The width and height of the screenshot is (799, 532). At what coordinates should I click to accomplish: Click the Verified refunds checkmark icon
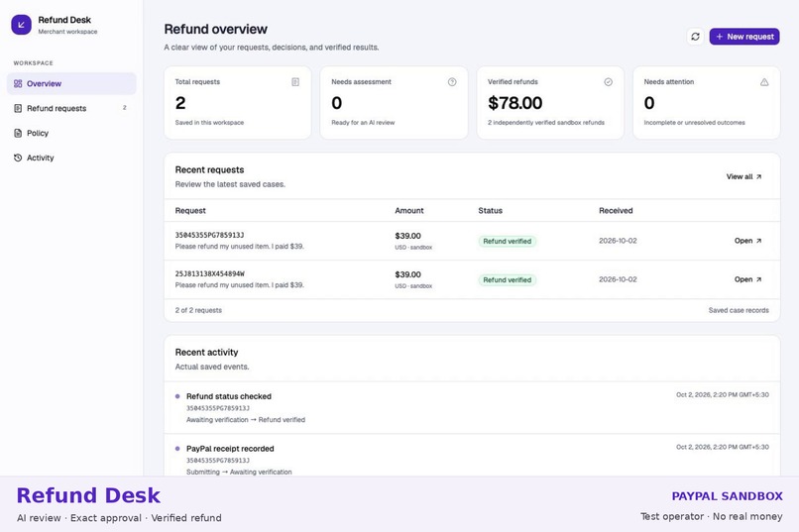(x=608, y=82)
